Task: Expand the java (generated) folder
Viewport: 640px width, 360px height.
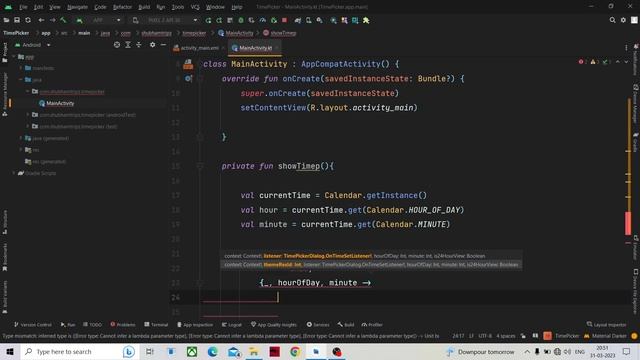Action: click(21, 138)
